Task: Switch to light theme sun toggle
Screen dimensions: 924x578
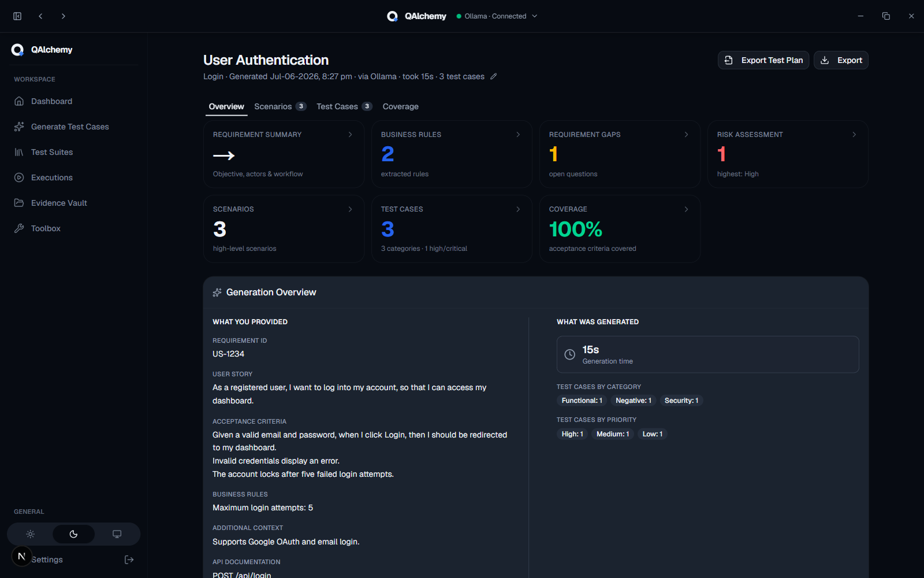Action: [31, 534]
